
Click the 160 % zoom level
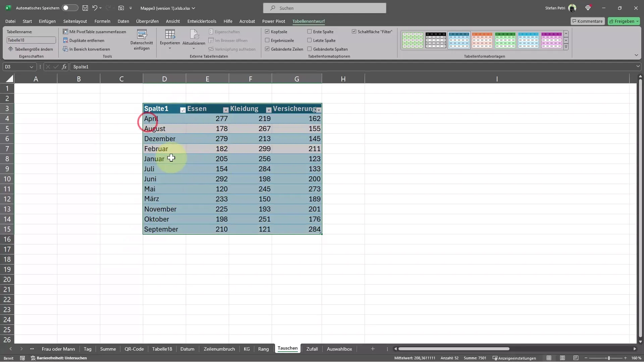[636, 358]
